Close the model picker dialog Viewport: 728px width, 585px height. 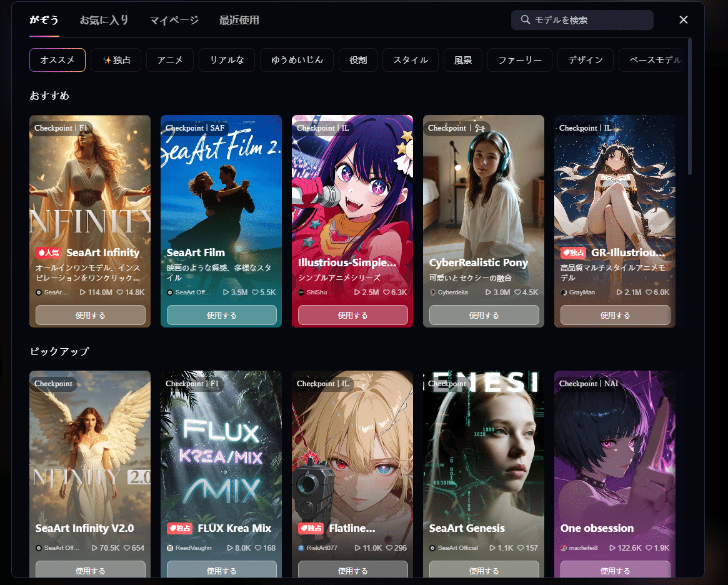point(684,19)
